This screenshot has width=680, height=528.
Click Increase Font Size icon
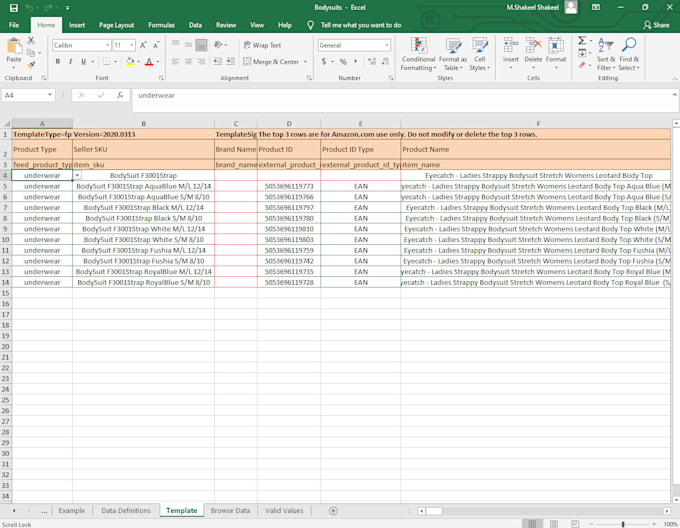(x=143, y=45)
